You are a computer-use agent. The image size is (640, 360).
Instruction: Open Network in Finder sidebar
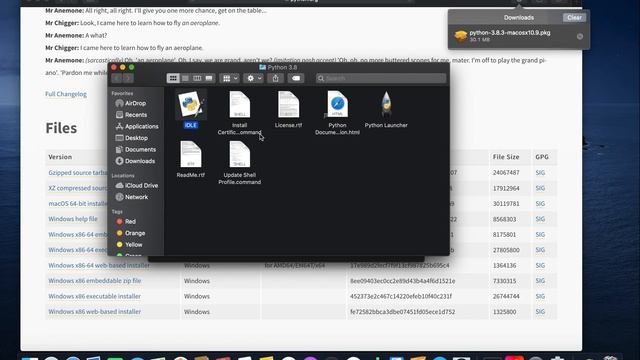[136, 197]
